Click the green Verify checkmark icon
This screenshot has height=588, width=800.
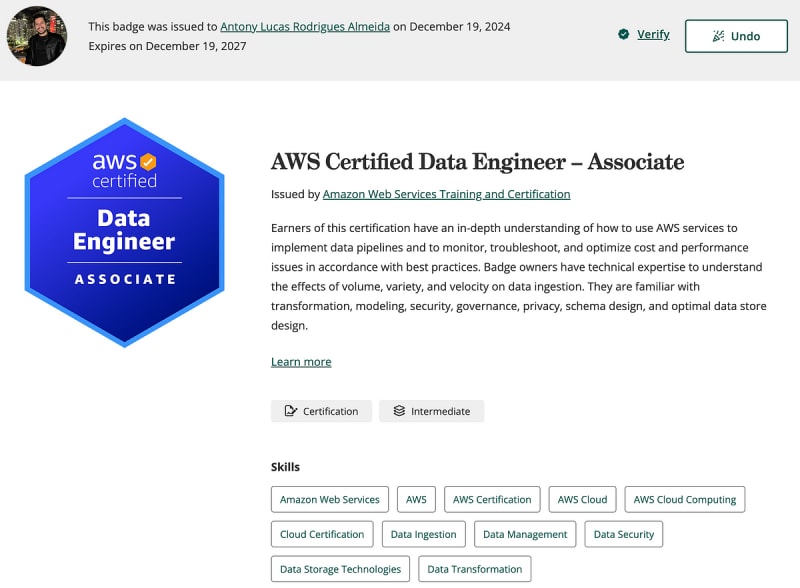coord(624,34)
